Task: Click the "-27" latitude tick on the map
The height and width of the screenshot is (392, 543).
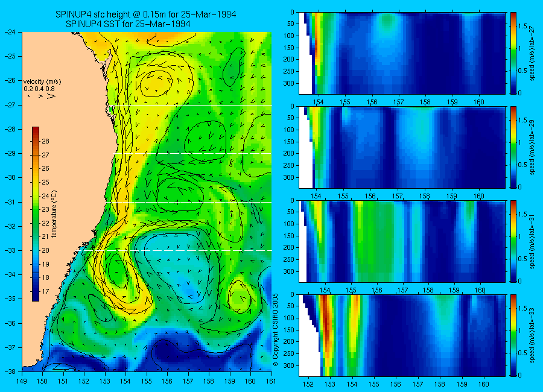Action: point(10,105)
